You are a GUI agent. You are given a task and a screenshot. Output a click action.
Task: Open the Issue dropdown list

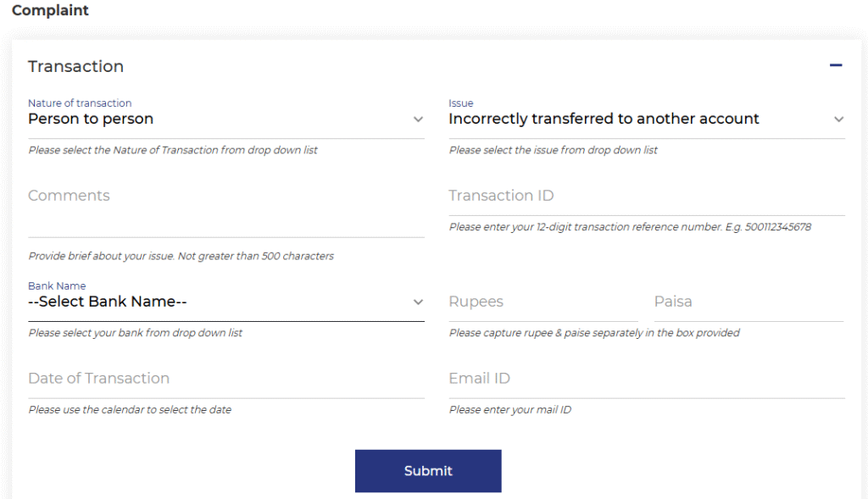647,119
